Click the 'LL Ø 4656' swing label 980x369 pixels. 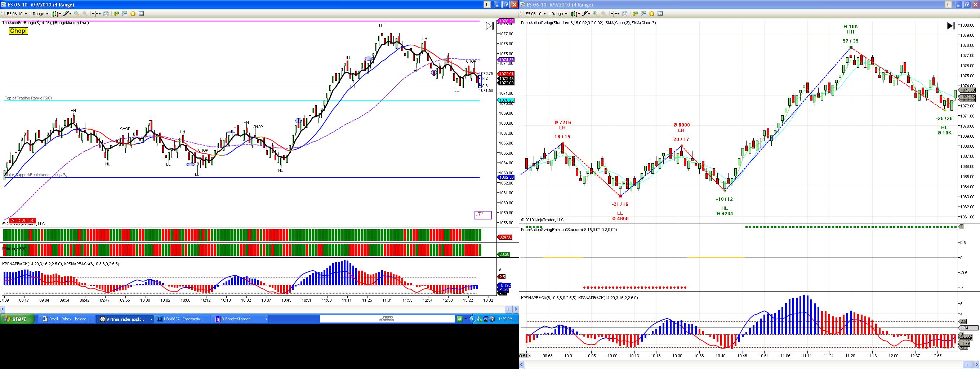point(620,216)
